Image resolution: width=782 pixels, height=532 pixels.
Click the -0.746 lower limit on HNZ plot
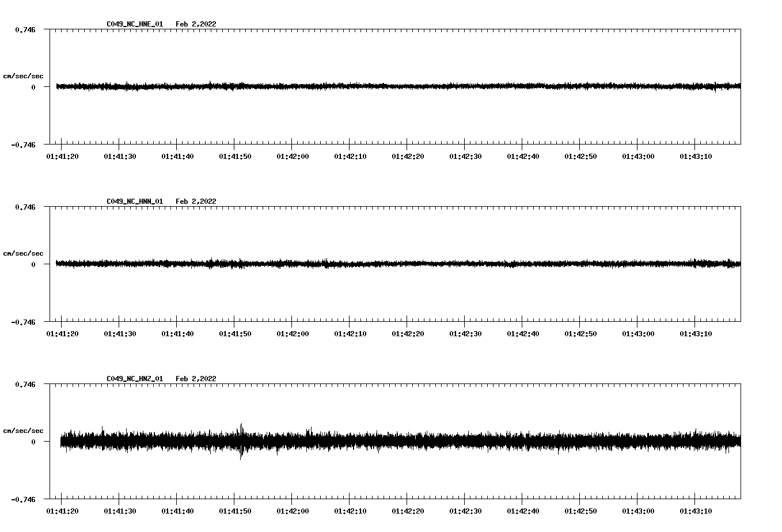point(23,499)
